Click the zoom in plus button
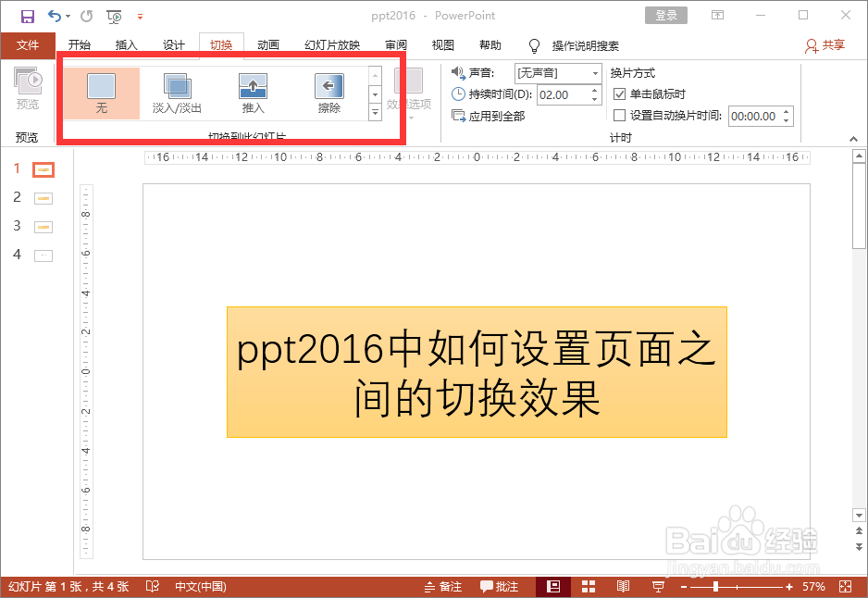 [x=788, y=586]
